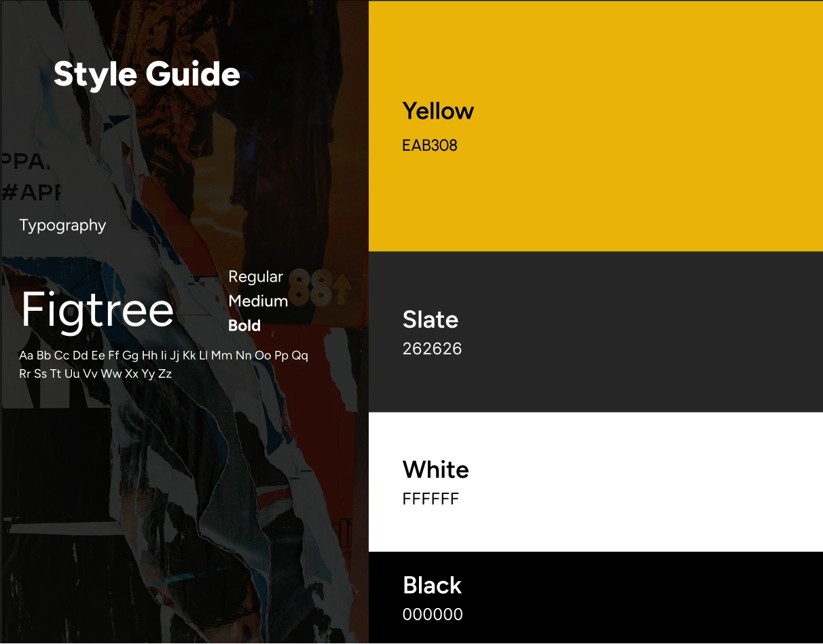Click the alphabet sample line starting with Rr
The height and width of the screenshot is (644, 823).
(x=95, y=374)
